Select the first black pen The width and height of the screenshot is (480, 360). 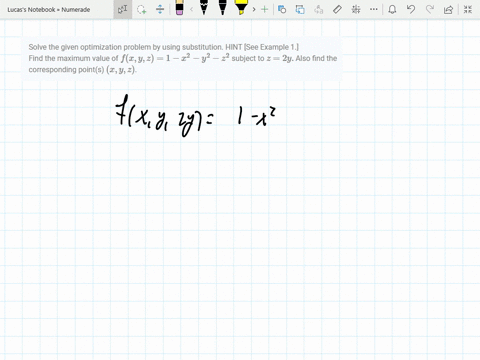tap(204, 8)
